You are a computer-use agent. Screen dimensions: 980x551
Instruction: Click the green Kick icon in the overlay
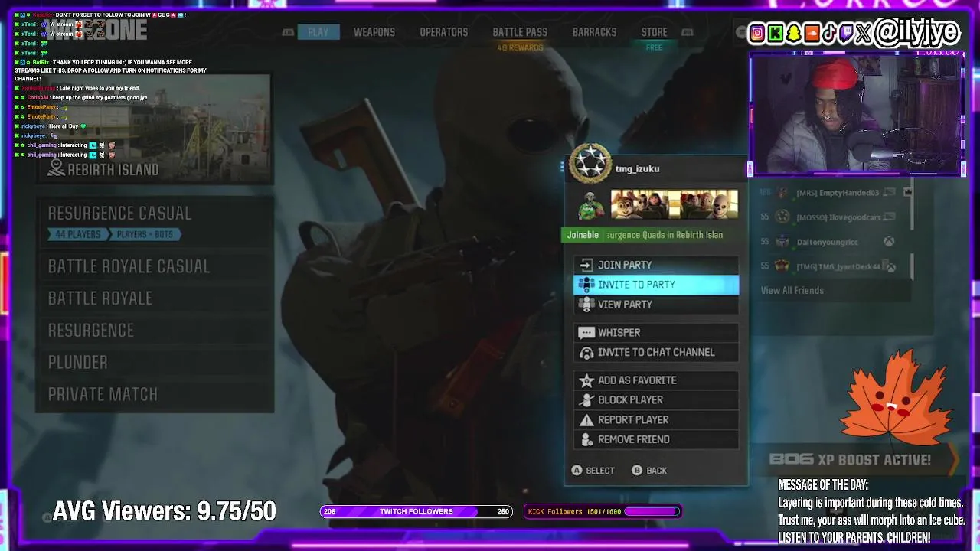[776, 33]
